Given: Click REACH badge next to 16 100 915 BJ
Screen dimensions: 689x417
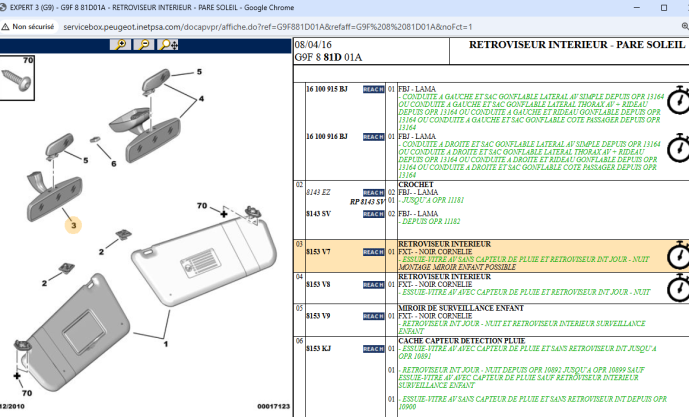Looking at the screenshot, I should [373, 89].
